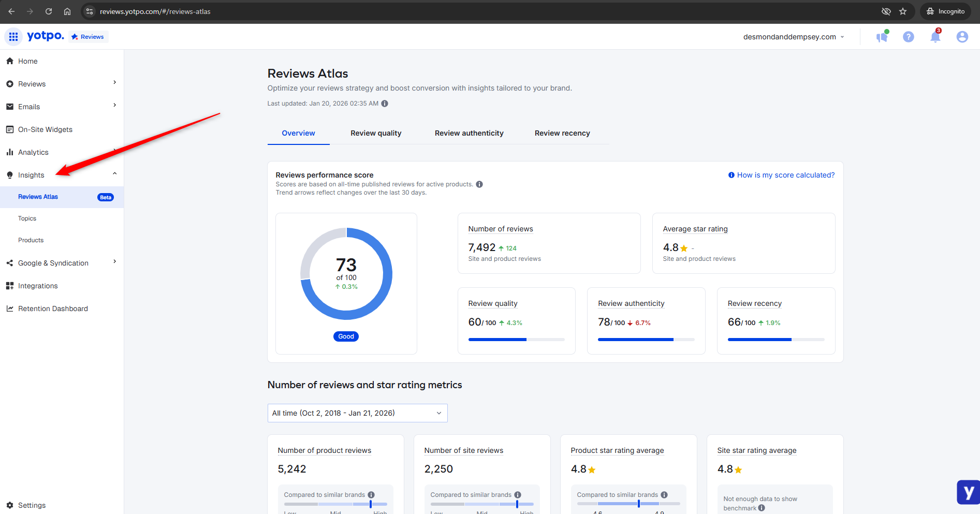
Task: Click the info icon beside Last updated
Action: (385, 104)
